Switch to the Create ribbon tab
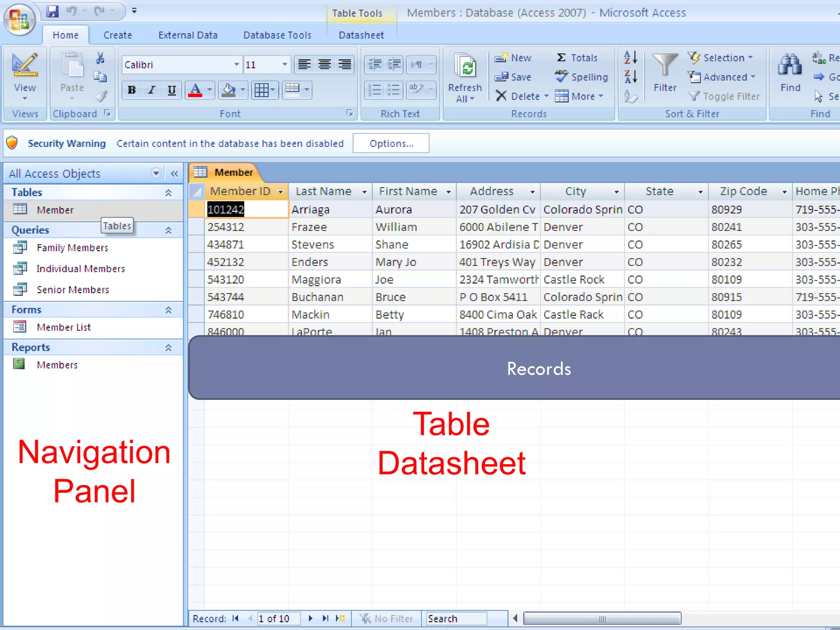The height and width of the screenshot is (630, 840). pos(118,35)
